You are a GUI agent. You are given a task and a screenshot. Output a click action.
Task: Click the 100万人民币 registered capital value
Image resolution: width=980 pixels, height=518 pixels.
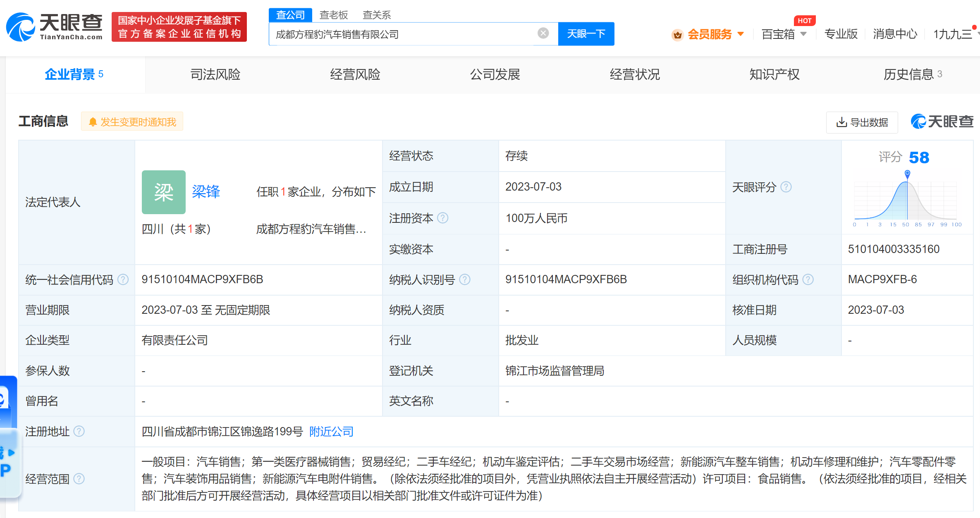[x=536, y=218]
